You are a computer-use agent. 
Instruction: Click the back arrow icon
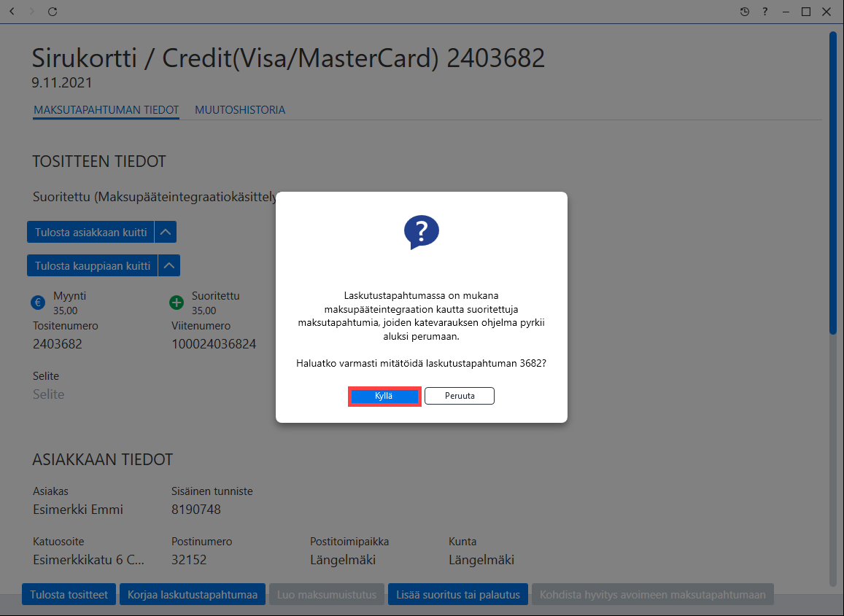pos(12,11)
